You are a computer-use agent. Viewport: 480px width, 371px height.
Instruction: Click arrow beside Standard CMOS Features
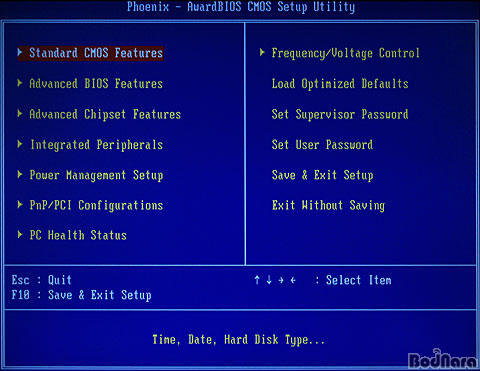coord(20,52)
